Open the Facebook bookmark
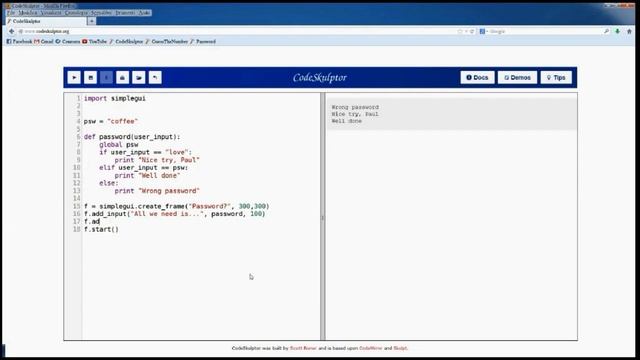Image resolution: width=640 pixels, height=360 pixels. click(x=19, y=41)
